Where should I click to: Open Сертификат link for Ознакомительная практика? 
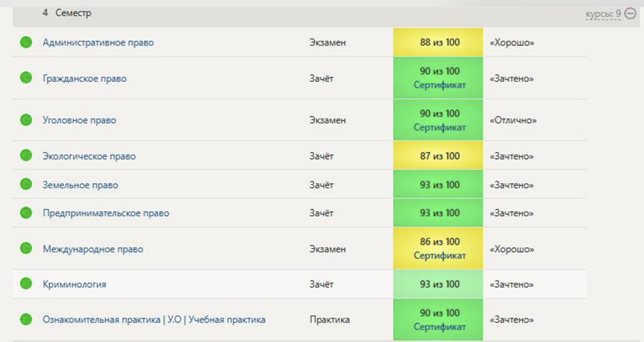(x=440, y=327)
